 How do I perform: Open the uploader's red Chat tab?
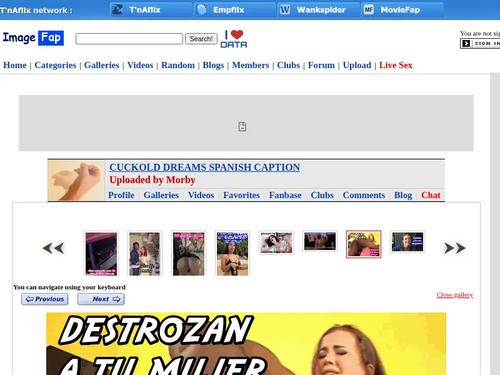(x=431, y=195)
